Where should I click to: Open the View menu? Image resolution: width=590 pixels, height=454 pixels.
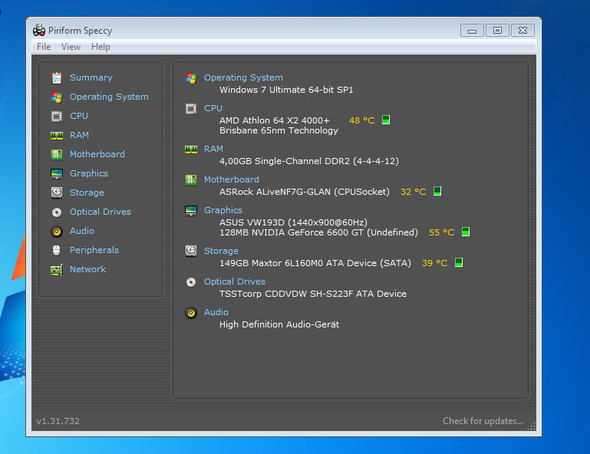(71, 47)
